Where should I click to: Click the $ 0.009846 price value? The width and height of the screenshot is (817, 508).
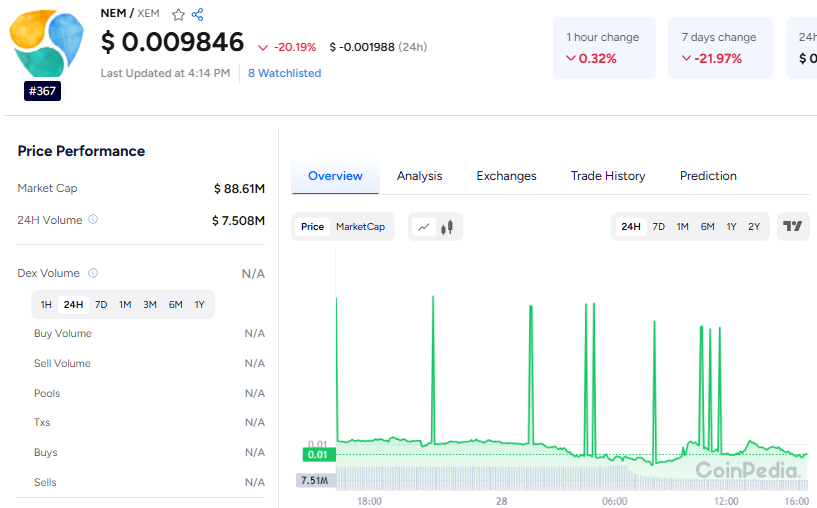172,42
